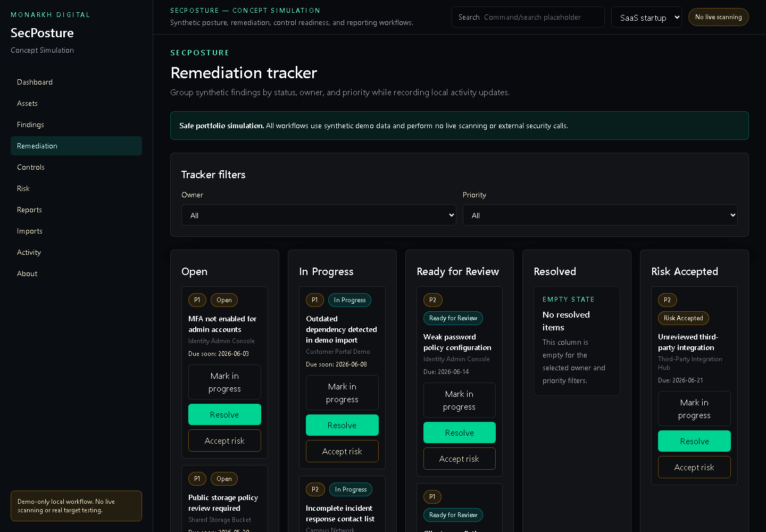Go to Assets in sidebar
Screen dimensions: 766x532
coord(76,103)
